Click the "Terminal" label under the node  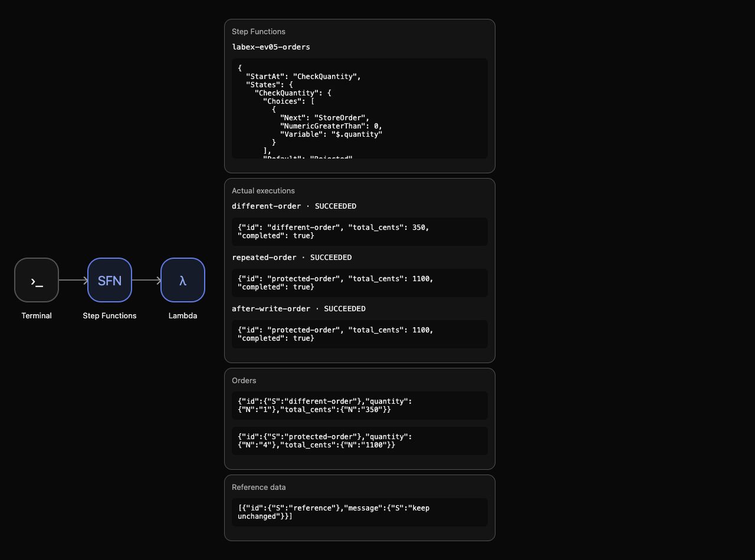pyautogui.click(x=37, y=316)
